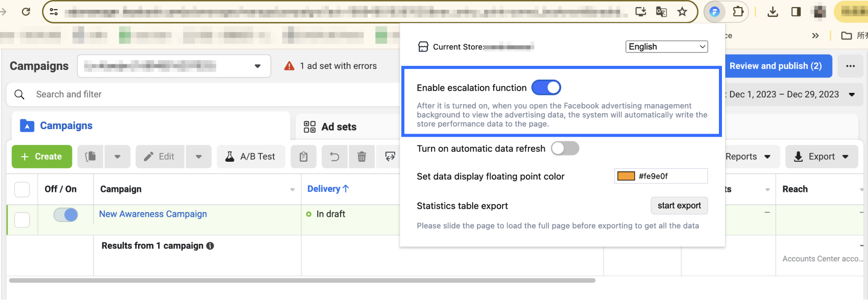
Task: Click the Google Translate icon in address bar
Action: [661, 12]
